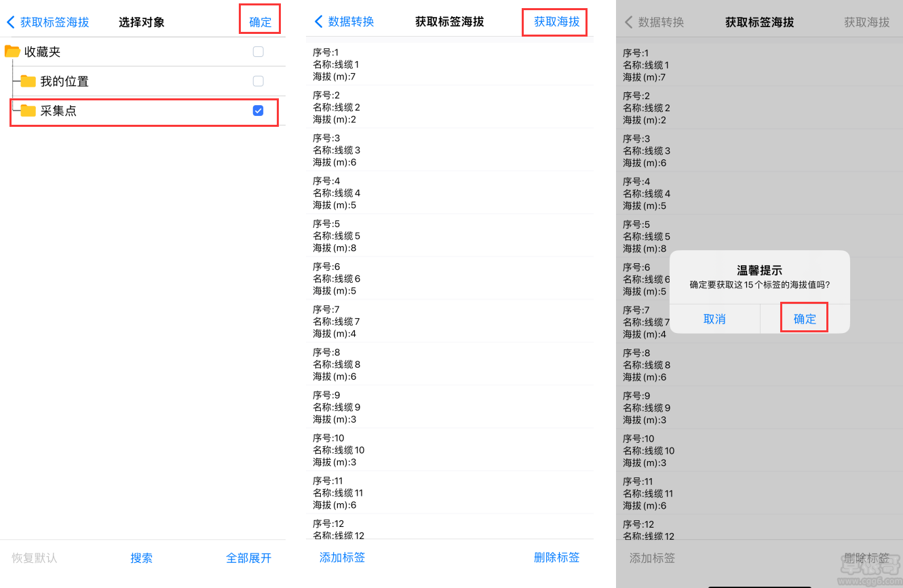Tap 删除标签 in the middle screen

557,557
